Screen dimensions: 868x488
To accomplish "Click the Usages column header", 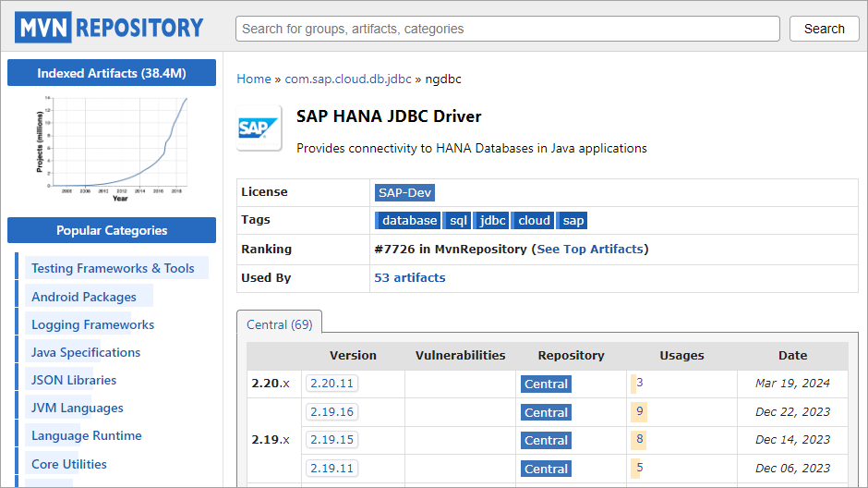I will click(681, 356).
